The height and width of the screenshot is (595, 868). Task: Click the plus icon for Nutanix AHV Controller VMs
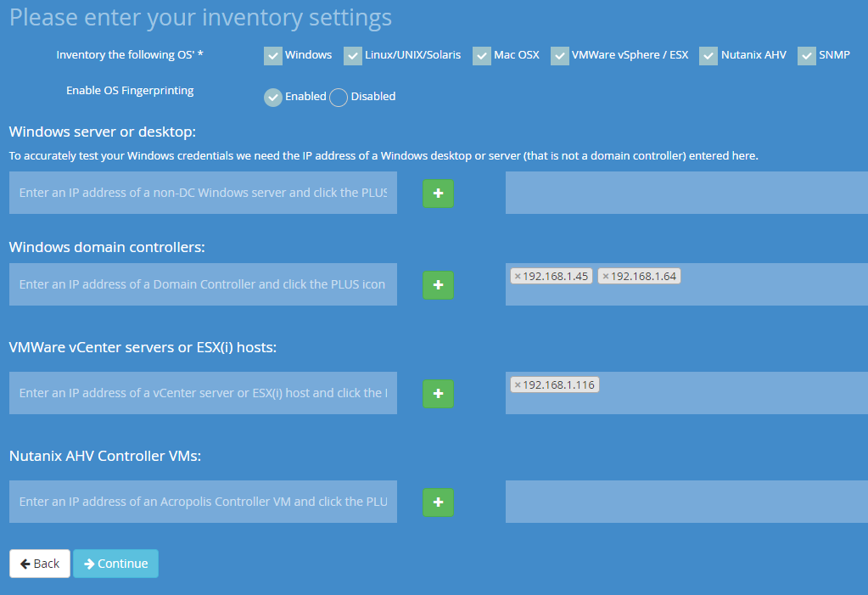[437, 502]
